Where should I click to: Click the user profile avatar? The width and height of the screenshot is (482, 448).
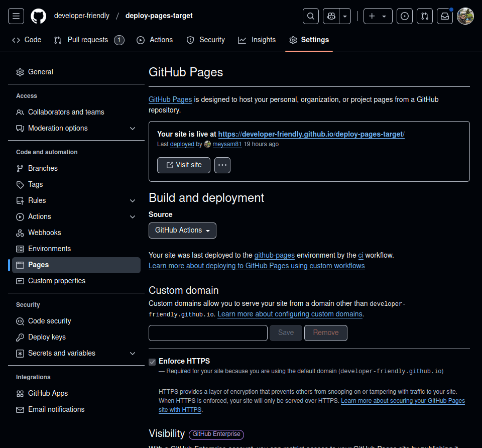point(465,16)
